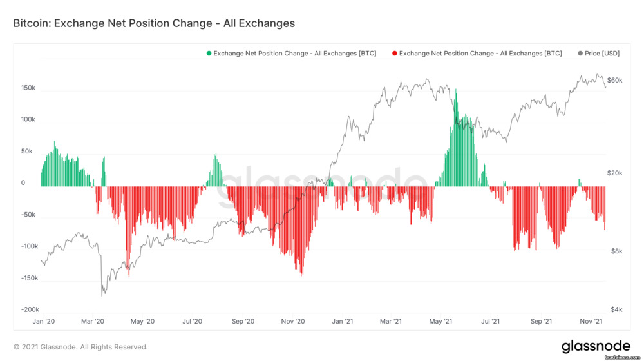This screenshot has width=644, height=363.
Task: Select the Jan '20 x-axis label
Action: [x=44, y=321]
